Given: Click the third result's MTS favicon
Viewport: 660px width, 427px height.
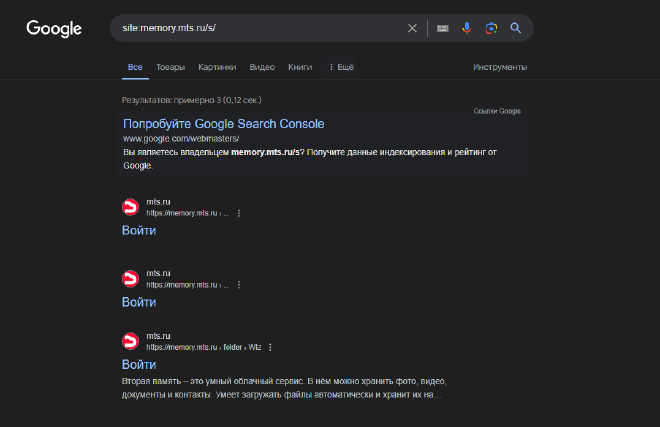Looking at the screenshot, I should coord(130,341).
